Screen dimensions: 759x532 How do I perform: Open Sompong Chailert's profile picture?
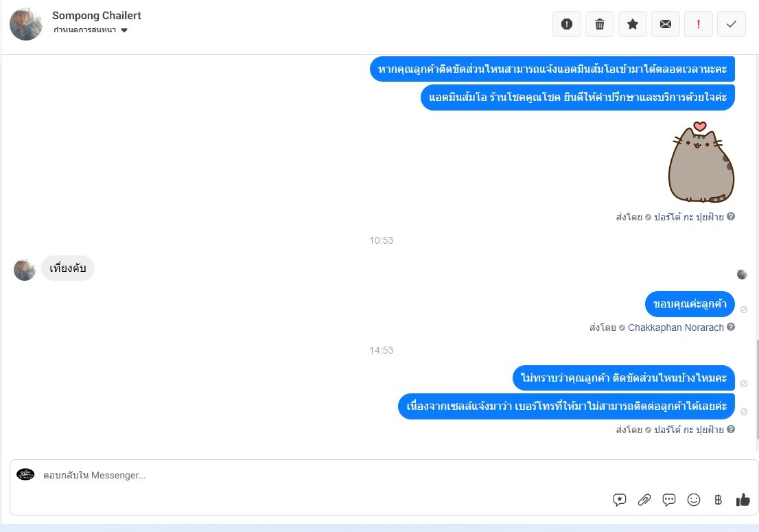tap(26, 24)
